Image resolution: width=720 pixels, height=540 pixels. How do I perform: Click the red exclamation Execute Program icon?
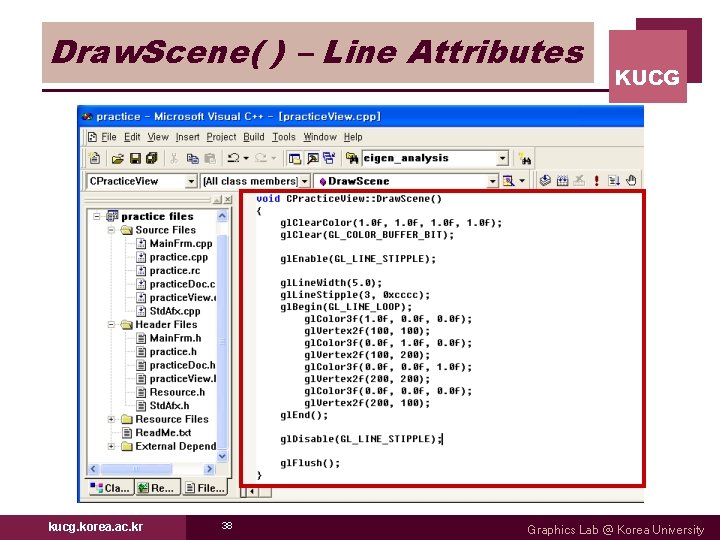596,180
